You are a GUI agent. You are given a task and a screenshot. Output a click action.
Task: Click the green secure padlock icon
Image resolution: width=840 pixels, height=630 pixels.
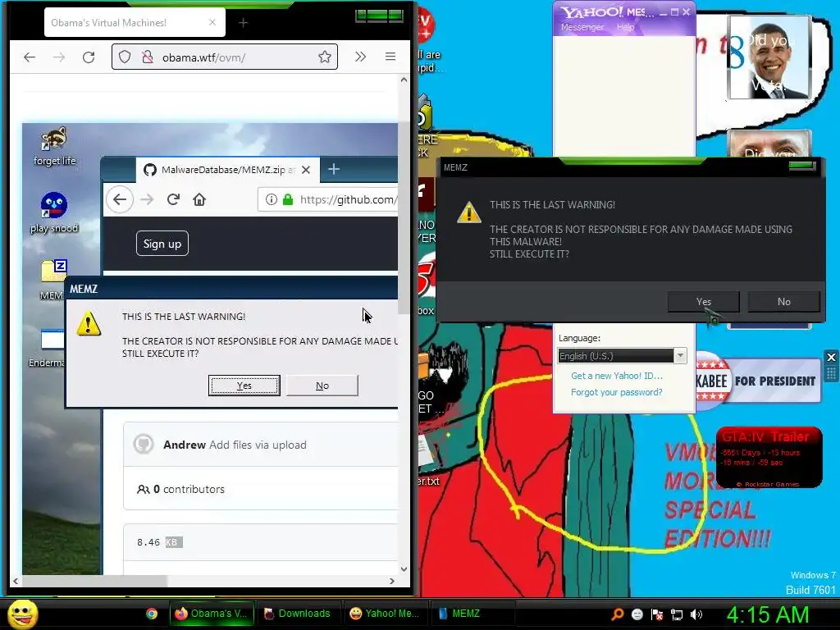click(288, 200)
